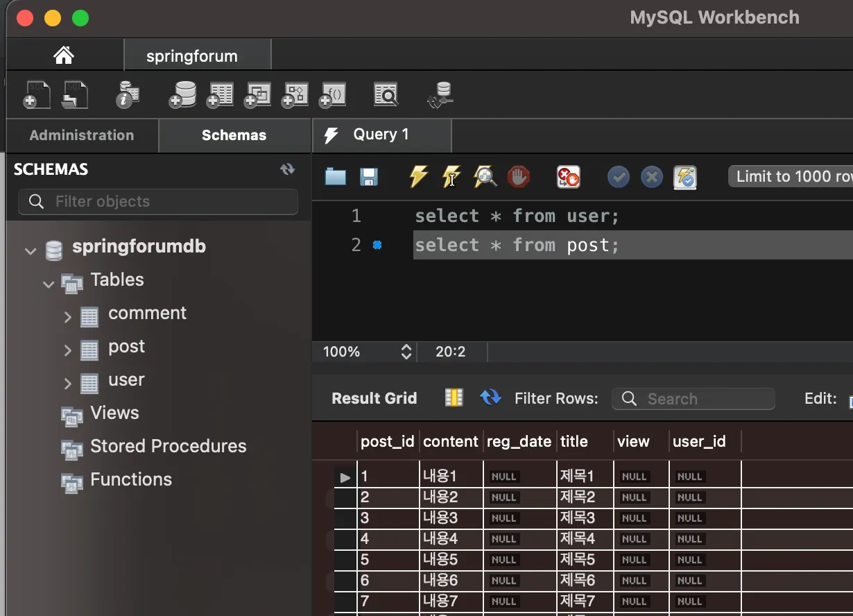Open the server information inspector icon

128,94
